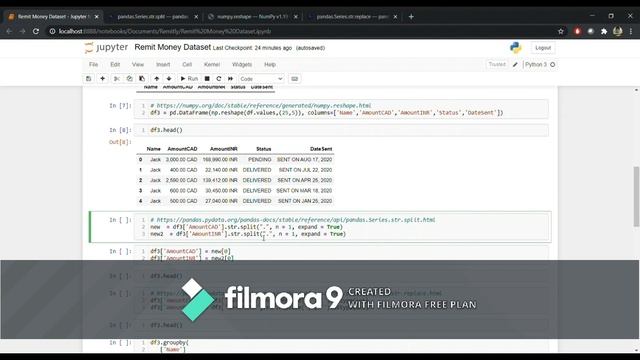The width and height of the screenshot is (640, 360).
Task: Click the Trusted notebook indicator
Action: tap(497, 64)
